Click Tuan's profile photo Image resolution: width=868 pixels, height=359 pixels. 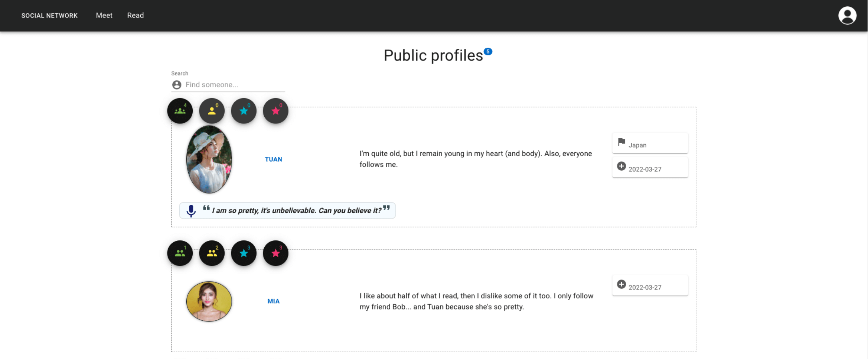(209, 159)
